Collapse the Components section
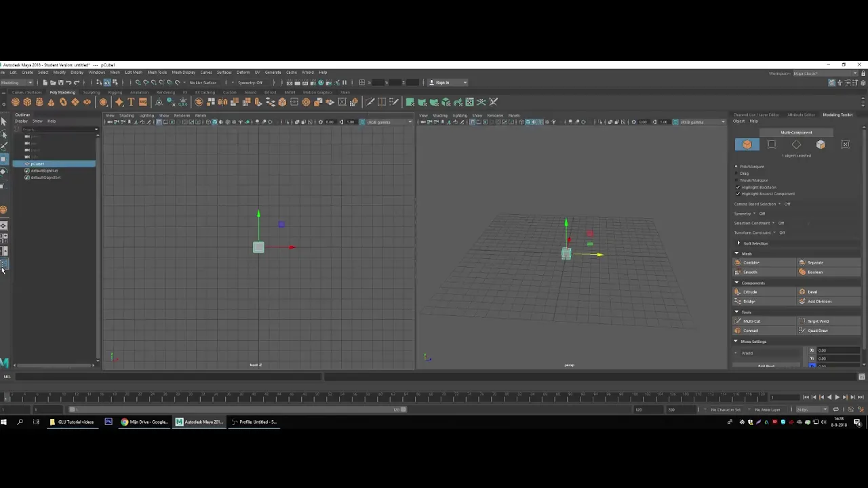The height and width of the screenshot is (488, 868). tap(737, 283)
